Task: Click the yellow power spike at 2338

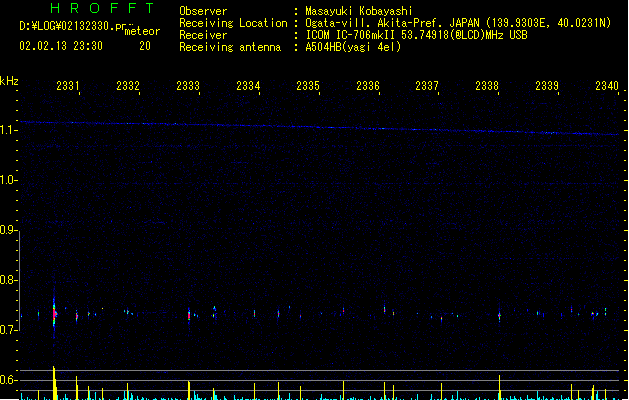Action: [x=499, y=387]
